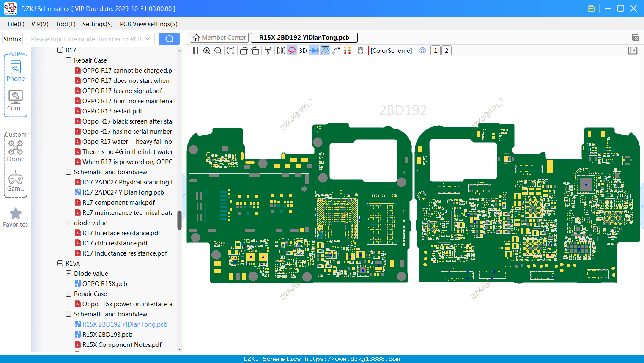Click the blue search button
This screenshot has width=644, height=363.
coord(169,39)
